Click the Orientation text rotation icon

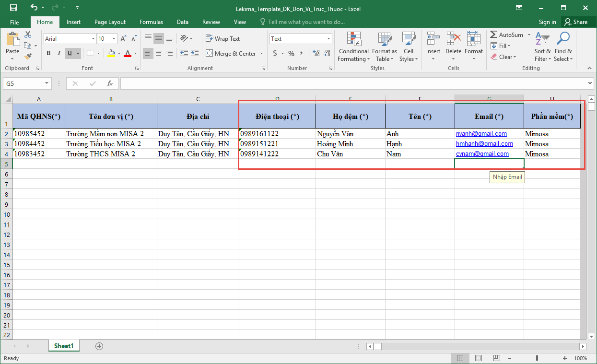click(184, 39)
